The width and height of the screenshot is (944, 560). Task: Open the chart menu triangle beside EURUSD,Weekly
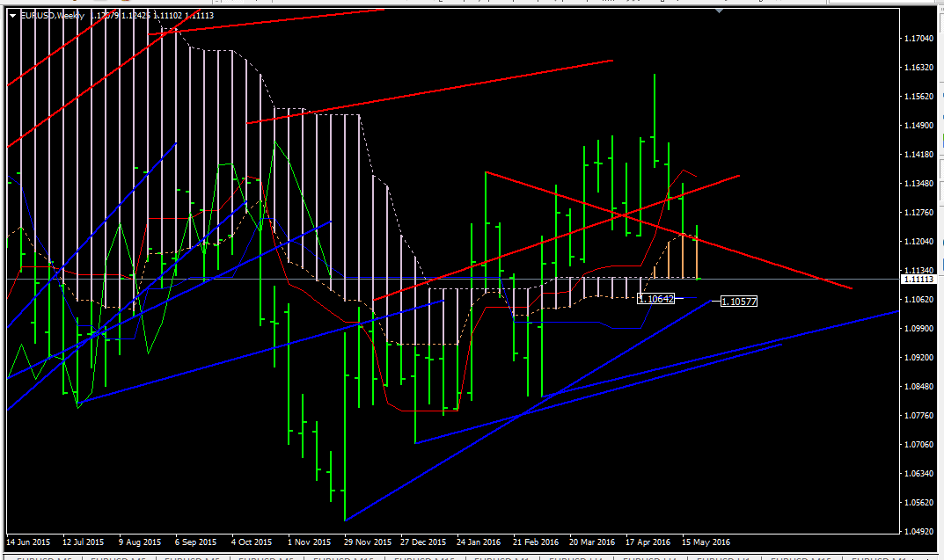pyautogui.click(x=12, y=16)
